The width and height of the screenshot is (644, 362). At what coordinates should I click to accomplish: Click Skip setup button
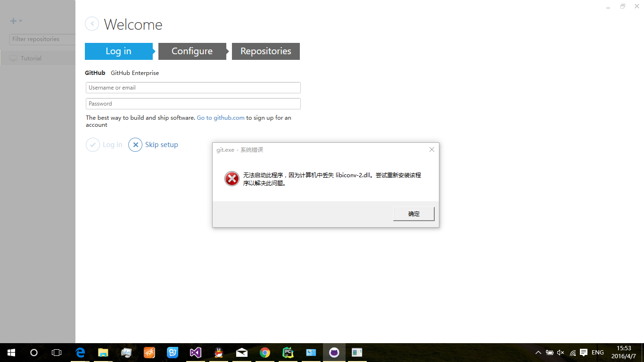coord(153,145)
